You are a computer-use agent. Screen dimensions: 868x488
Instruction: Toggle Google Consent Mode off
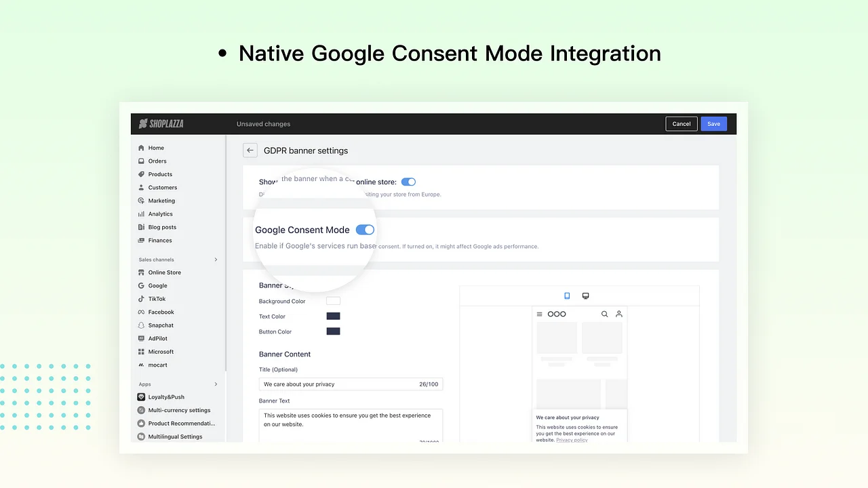[x=365, y=230]
